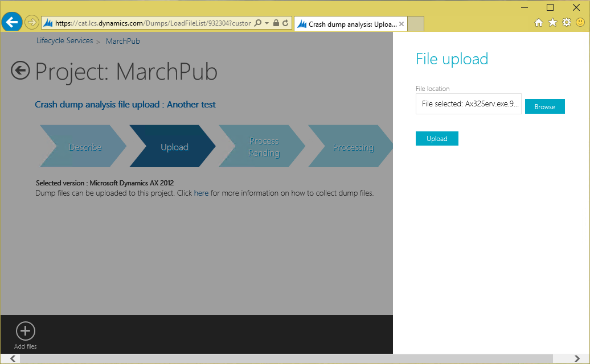Click the Browse button

544,106
